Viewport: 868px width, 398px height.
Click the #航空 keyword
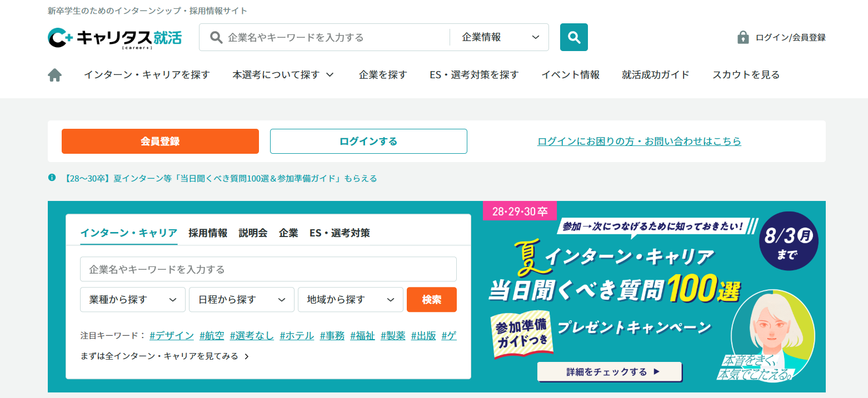[x=212, y=335]
